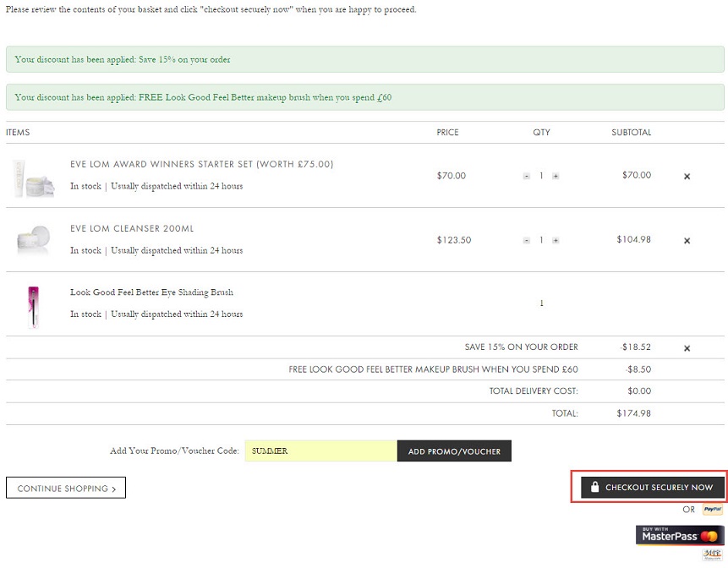Screen dimensions: 728x568
Task: Open Eve Lom Award Winners Starter Set thumbnail
Action: pyautogui.click(x=34, y=178)
